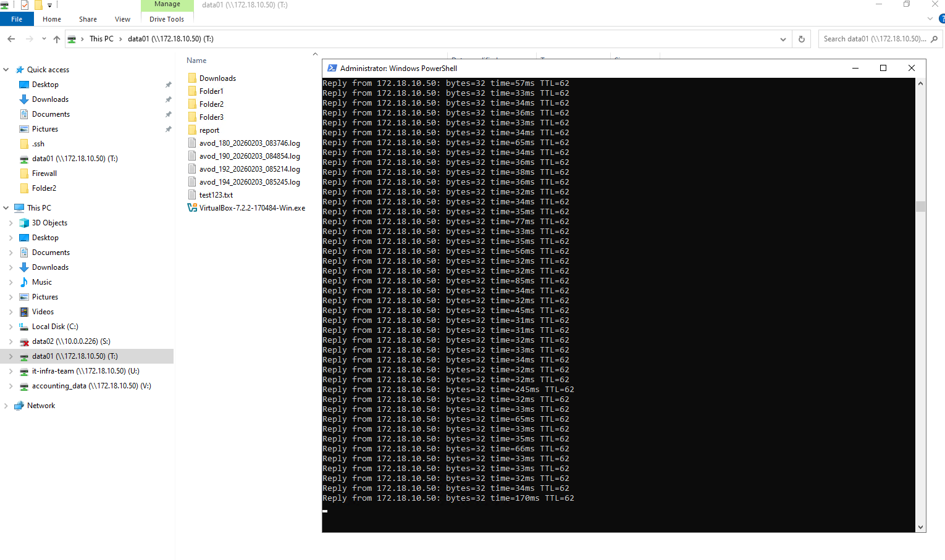
Task: Collapse the Quick access tree node
Action: click(6, 70)
